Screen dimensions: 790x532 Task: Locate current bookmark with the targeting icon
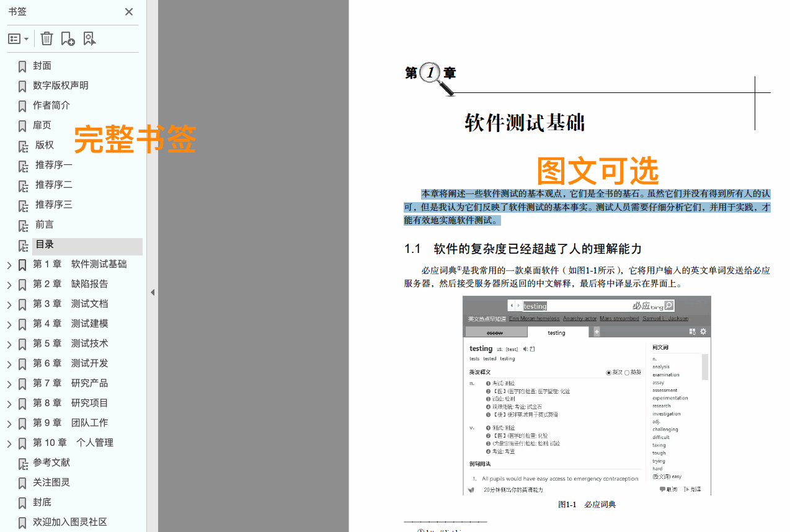(x=90, y=38)
